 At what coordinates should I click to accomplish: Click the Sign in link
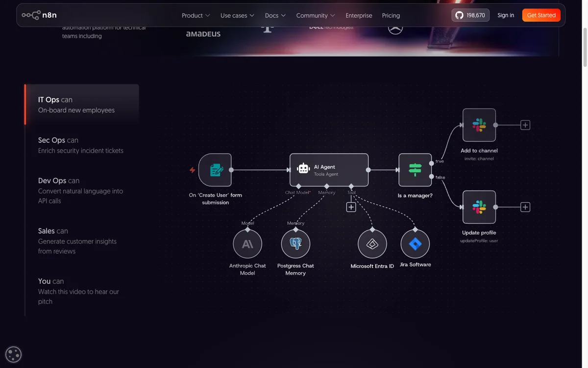pyautogui.click(x=506, y=15)
